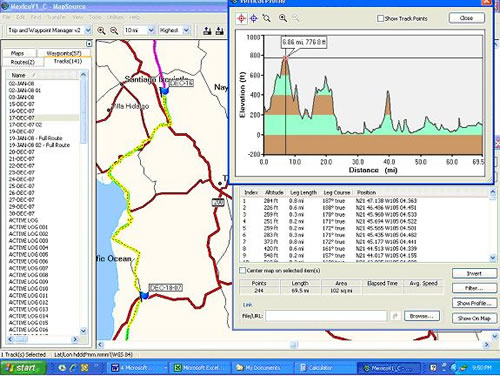The image size is (500, 376).
Task: Enable Show Track Points checkbox
Action: point(380,18)
